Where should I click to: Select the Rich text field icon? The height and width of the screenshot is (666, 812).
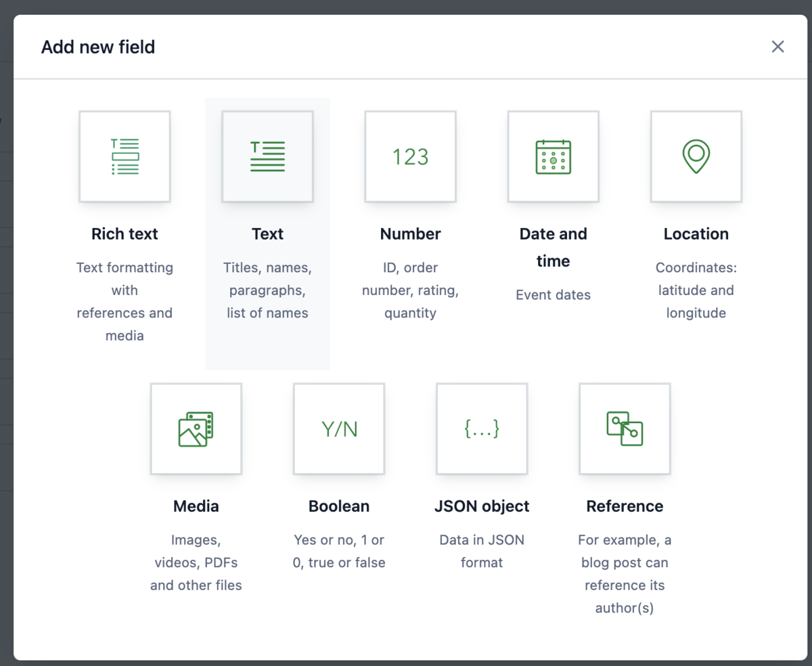click(x=125, y=156)
